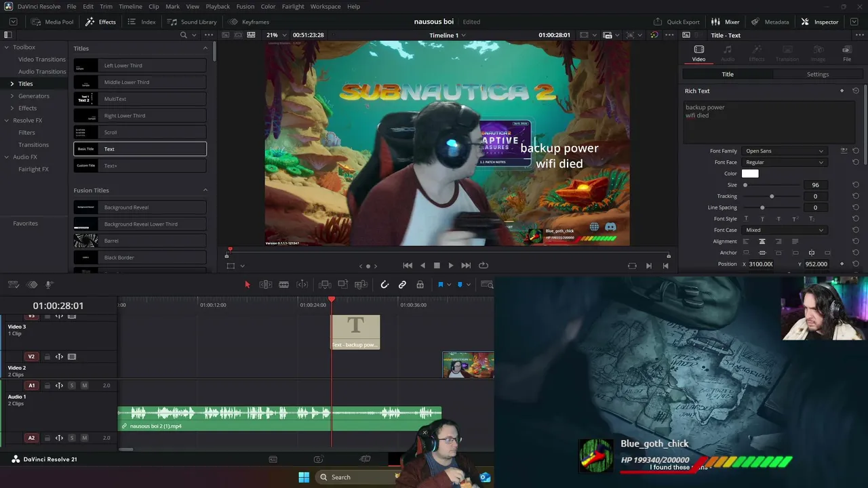Click the Size value field
The width and height of the screenshot is (868, 488).
815,185
